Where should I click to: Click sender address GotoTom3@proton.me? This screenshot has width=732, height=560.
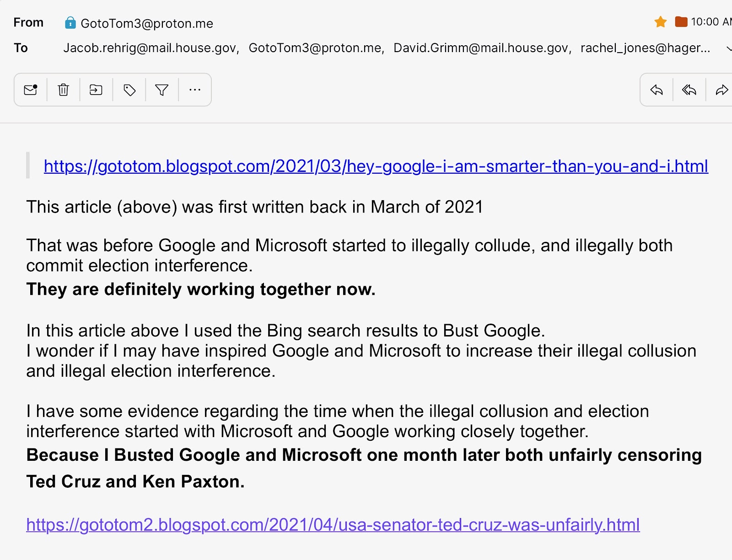[x=147, y=23]
